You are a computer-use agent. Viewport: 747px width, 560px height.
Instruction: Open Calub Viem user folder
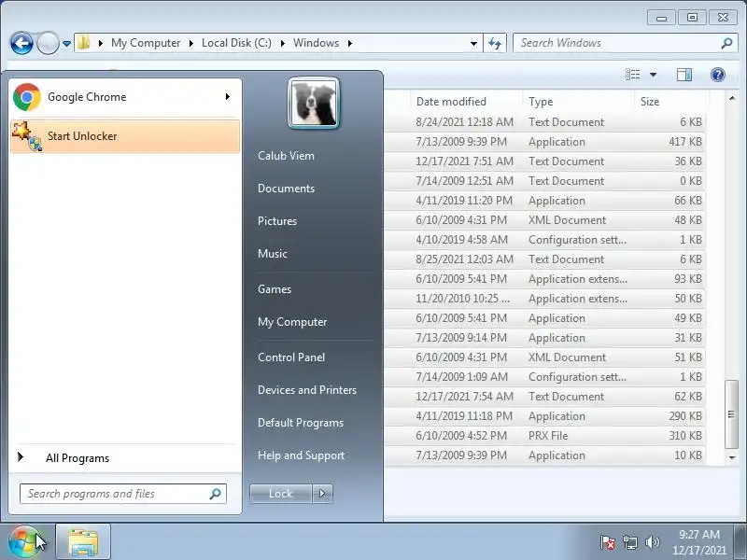coord(286,156)
